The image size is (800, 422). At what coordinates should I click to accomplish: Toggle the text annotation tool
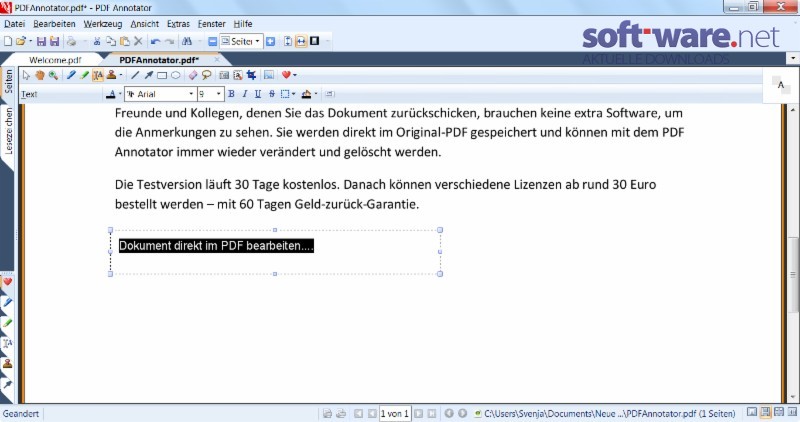98,76
